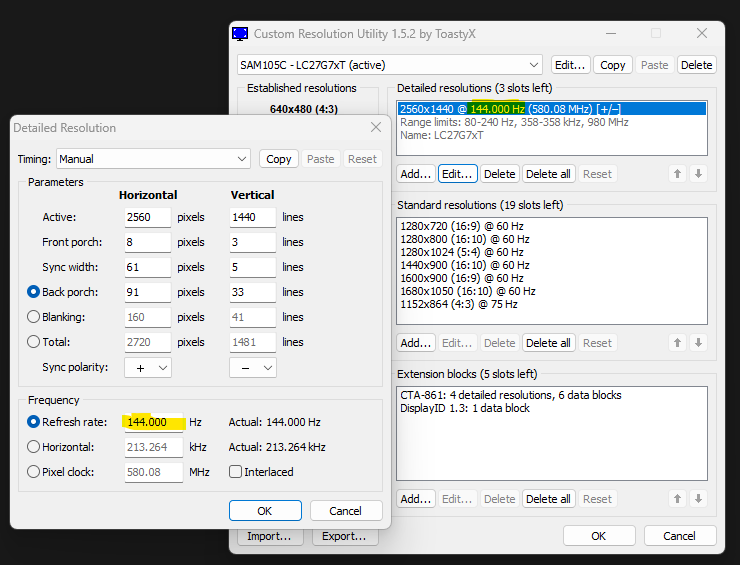Open the vertical sync polarity dropdown
Image resolution: width=740 pixels, height=565 pixels.
pyautogui.click(x=252, y=368)
